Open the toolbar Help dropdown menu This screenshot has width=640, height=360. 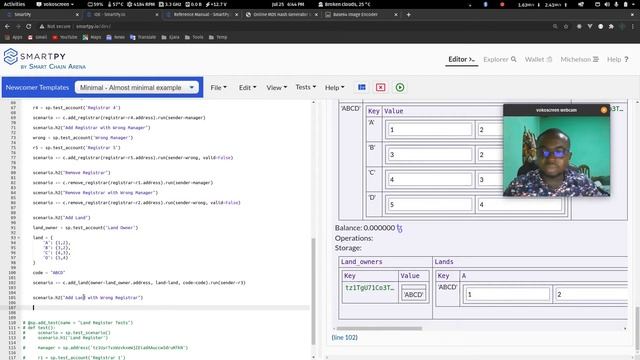tap(334, 87)
